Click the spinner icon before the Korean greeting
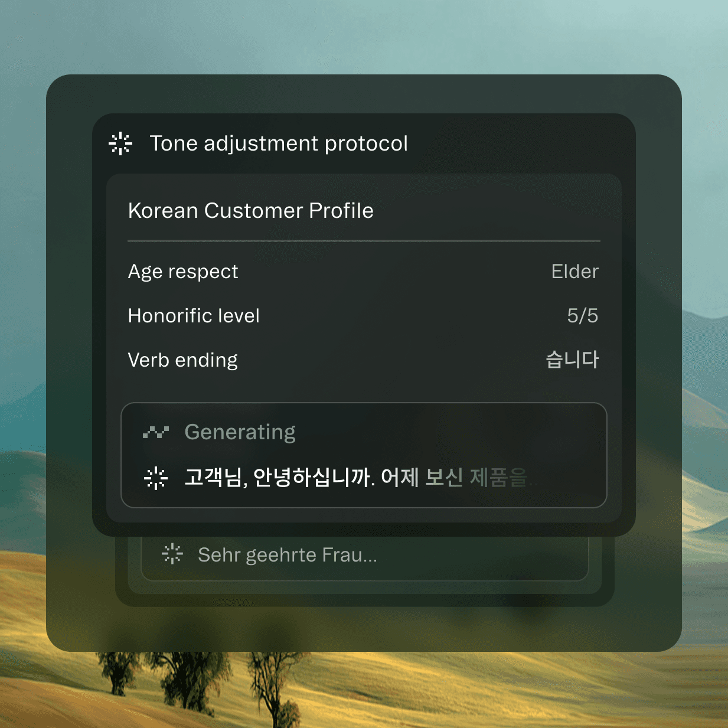The height and width of the screenshot is (728, 728). click(156, 478)
